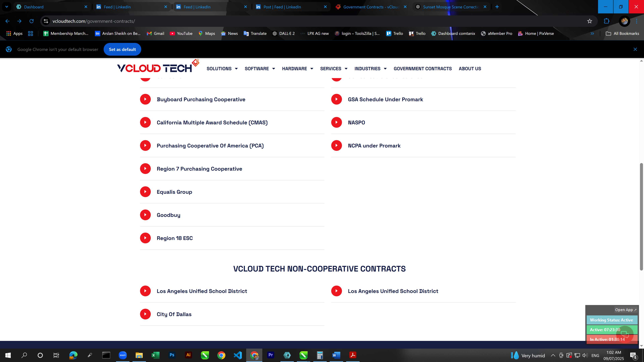Show more bookmarks via the double chevron
This screenshot has height=362, width=644.
(592, 34)
